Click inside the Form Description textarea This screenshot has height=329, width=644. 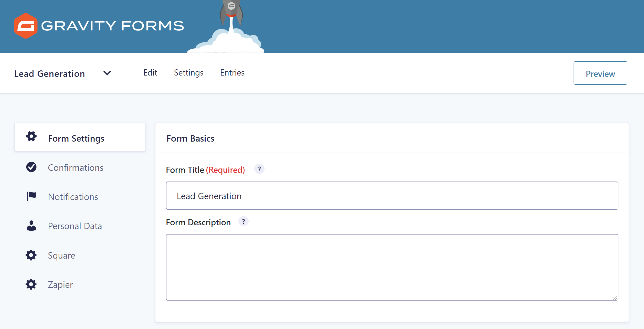coord(392,267)
